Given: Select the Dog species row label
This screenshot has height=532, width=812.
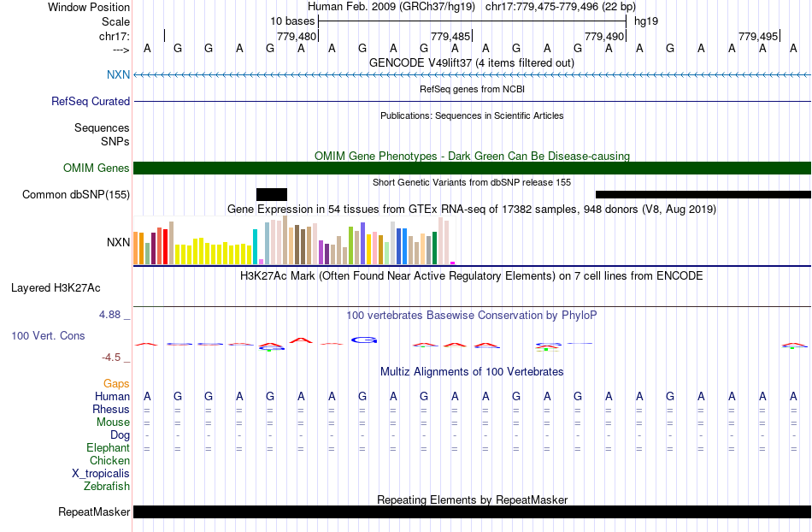Looking at the screenshot, I should coord(121,435).
